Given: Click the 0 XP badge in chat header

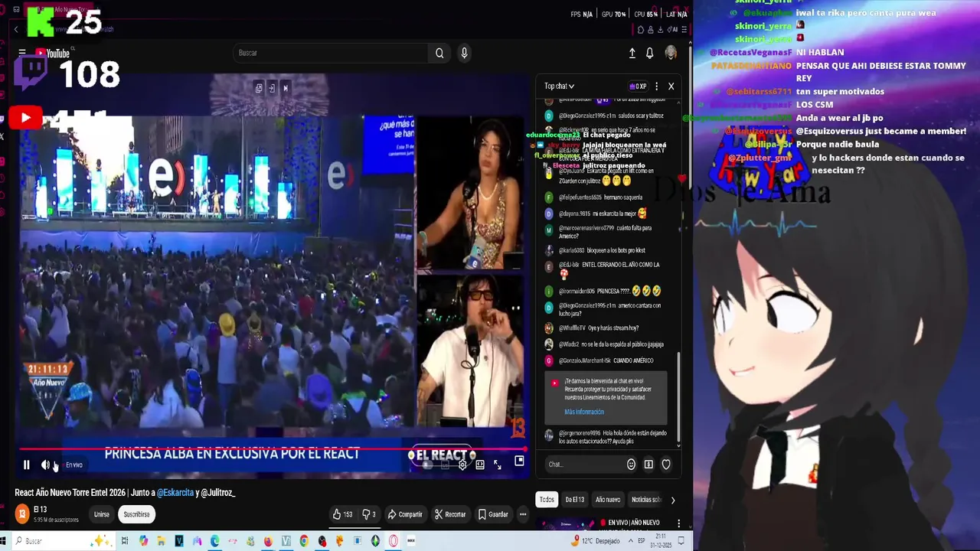Looking at the screenshot, I should 638,86.
